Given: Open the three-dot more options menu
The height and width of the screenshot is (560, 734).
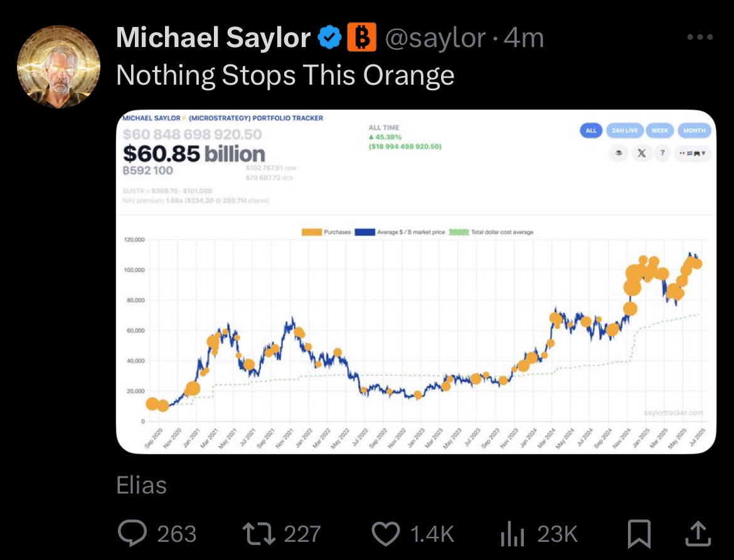Looking at the screenshot, I should point(700,37).
